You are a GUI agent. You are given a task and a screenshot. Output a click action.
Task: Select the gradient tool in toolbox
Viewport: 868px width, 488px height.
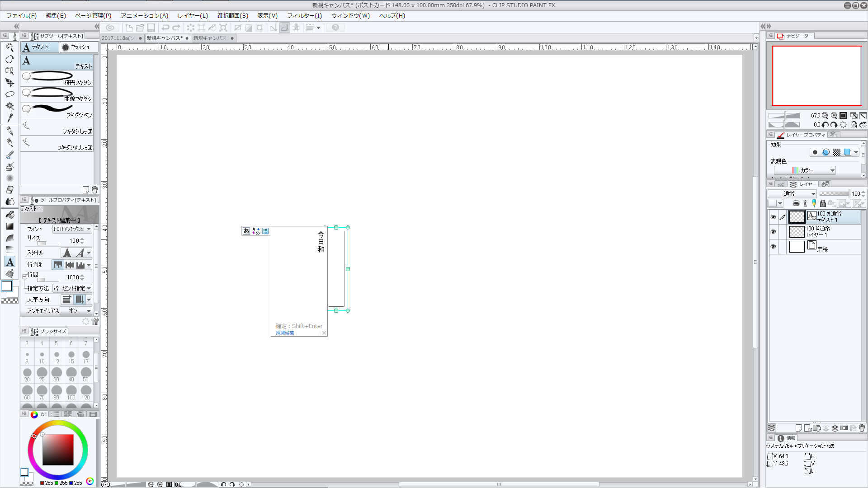pos(9,226)
